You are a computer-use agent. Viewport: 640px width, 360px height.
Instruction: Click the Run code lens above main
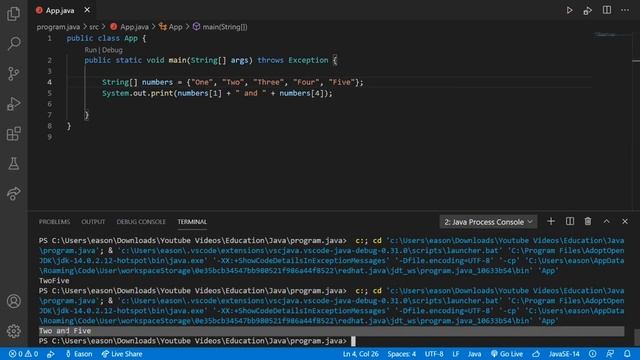(90, 50)
